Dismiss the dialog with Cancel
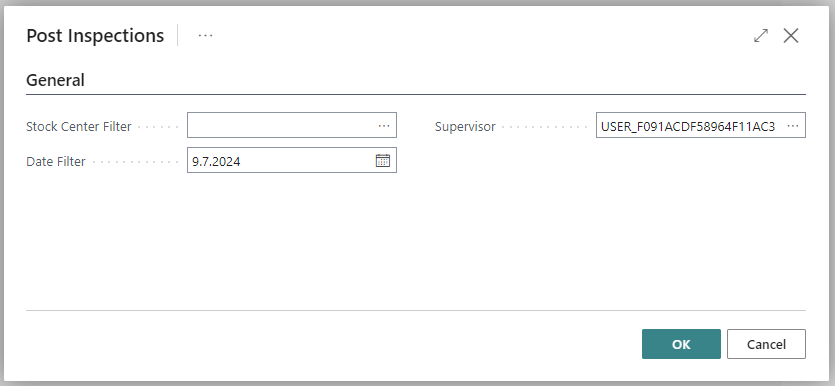Viewport: 835px width, 386px height. [766, 344]
